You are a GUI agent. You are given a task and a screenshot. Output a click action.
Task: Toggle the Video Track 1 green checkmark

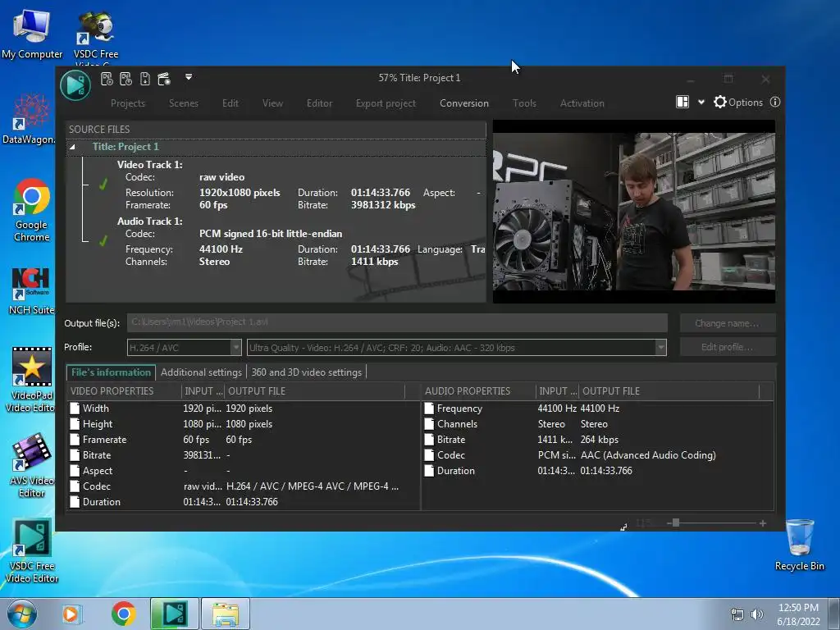pos(103,185)
